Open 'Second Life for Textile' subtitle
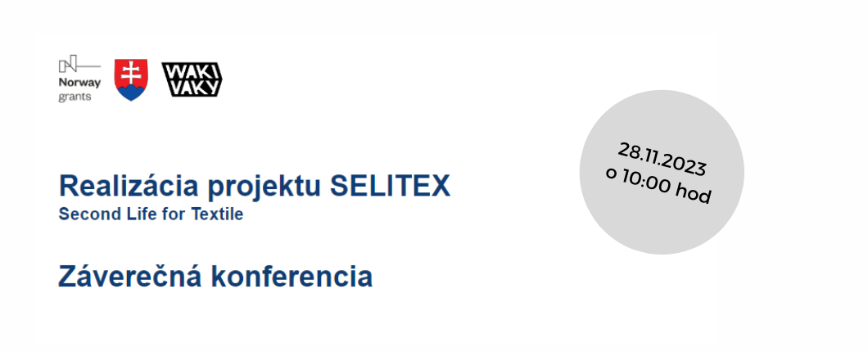Screen dimensions: 868x352 click(151, 214)
